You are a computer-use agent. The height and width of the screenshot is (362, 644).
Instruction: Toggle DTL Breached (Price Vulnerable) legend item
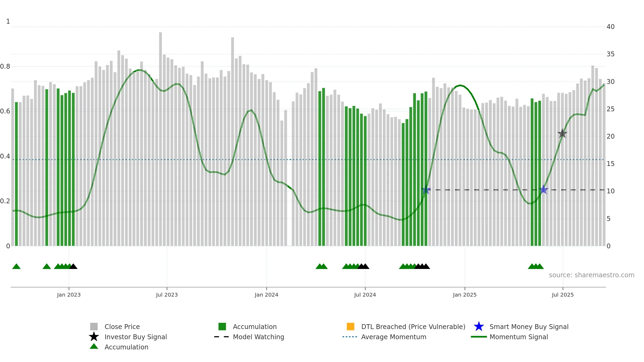tap(406, 327)
